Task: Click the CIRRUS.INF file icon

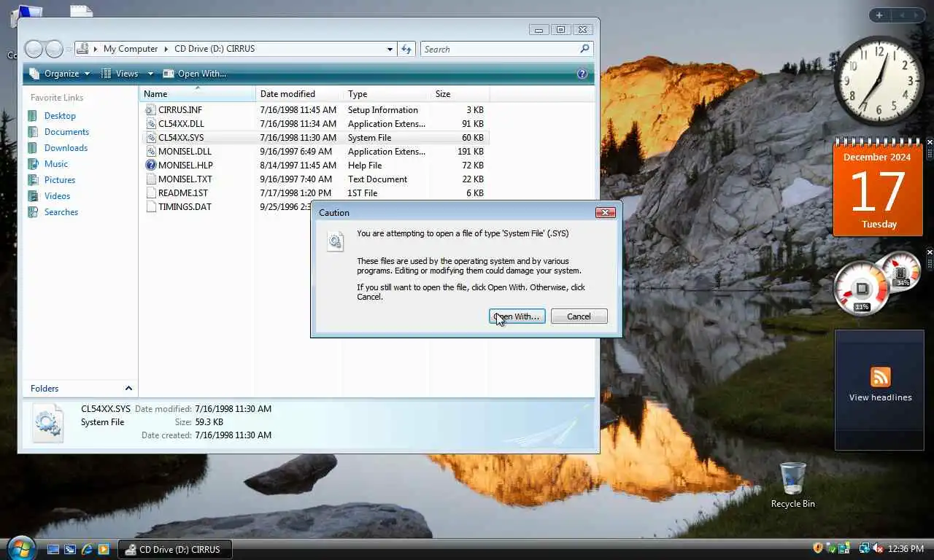Action: click(151, 110)
